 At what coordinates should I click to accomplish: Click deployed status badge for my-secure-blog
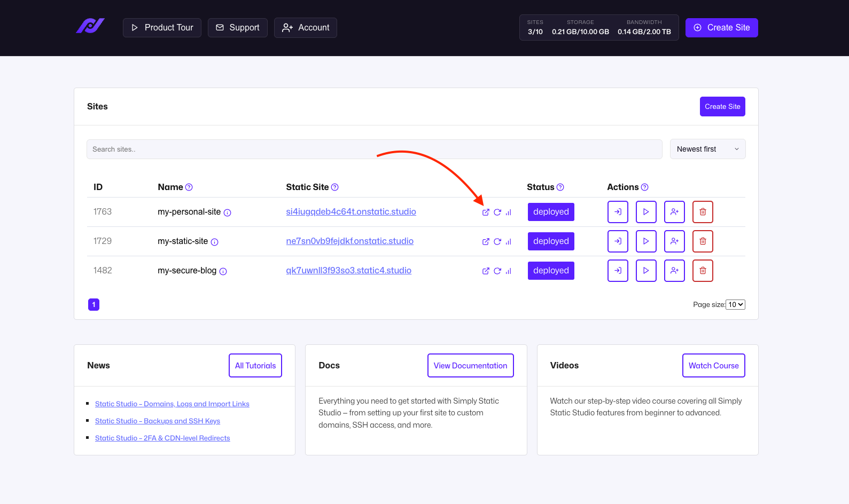pos(551,271)
